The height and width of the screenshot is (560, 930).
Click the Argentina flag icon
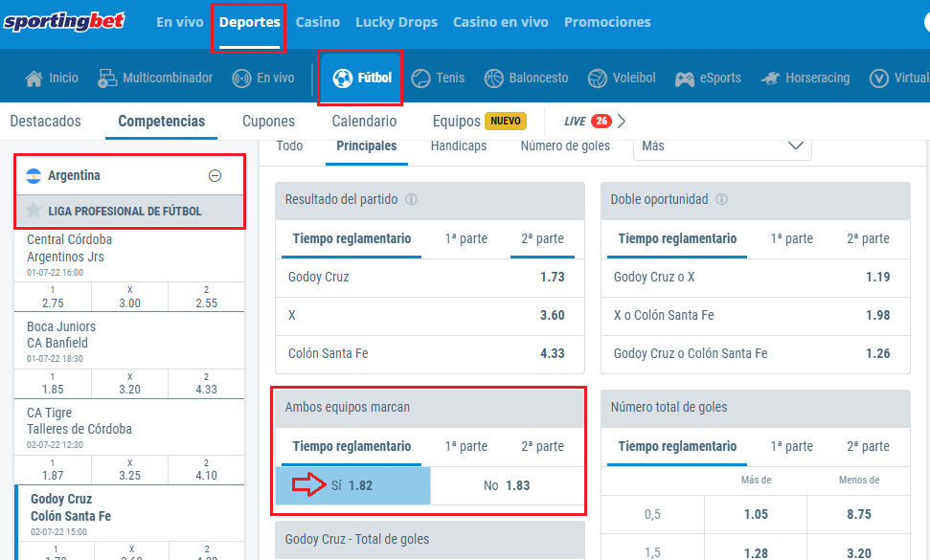pyautogui.click(x=34, y=176)
